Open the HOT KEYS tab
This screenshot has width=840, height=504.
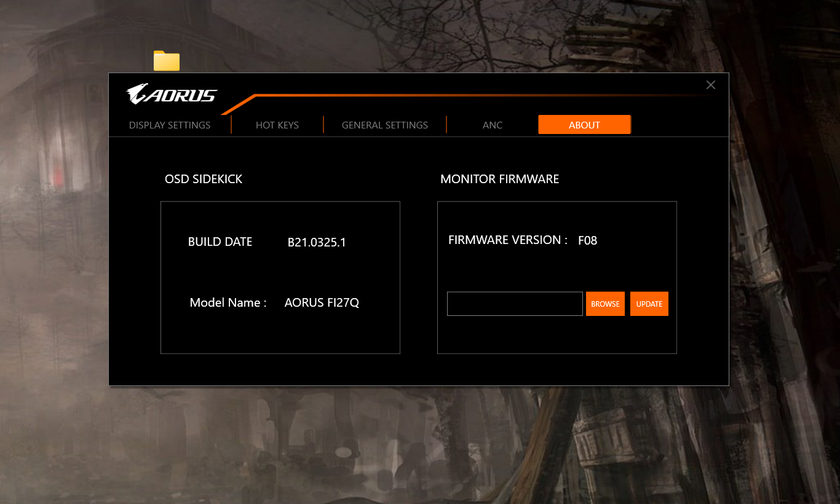click(x=277, y=125)
